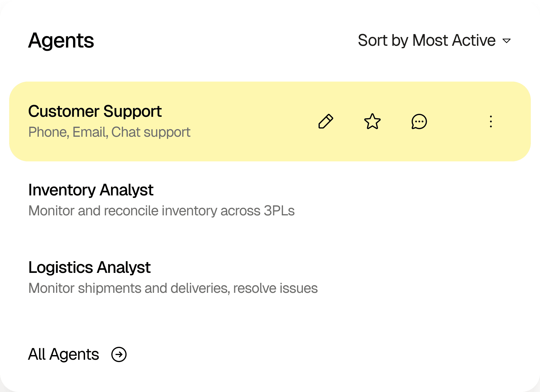540x392 pixels.
Task: Click empty row space beside Inventory Analyst
Action: [x=411, y=200]
